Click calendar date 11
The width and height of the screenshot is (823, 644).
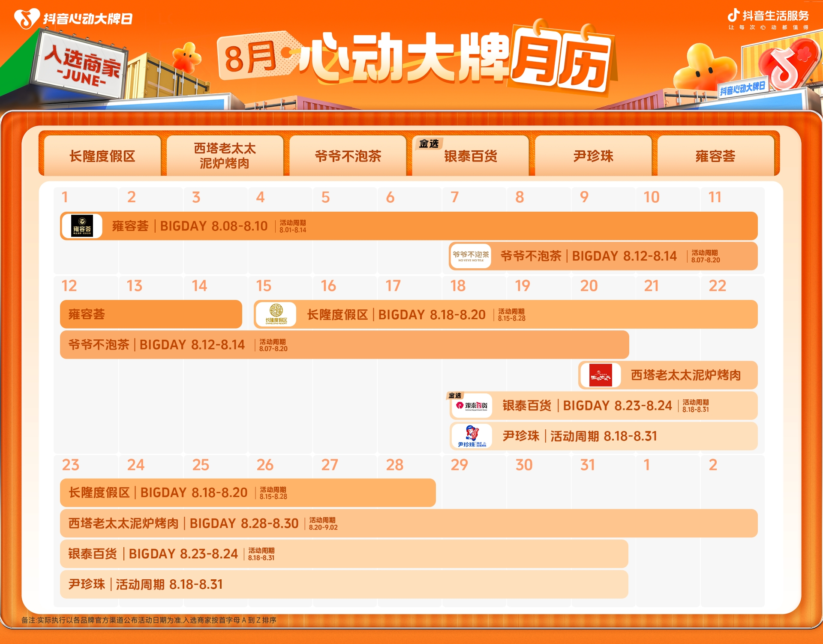coord(715,197)
